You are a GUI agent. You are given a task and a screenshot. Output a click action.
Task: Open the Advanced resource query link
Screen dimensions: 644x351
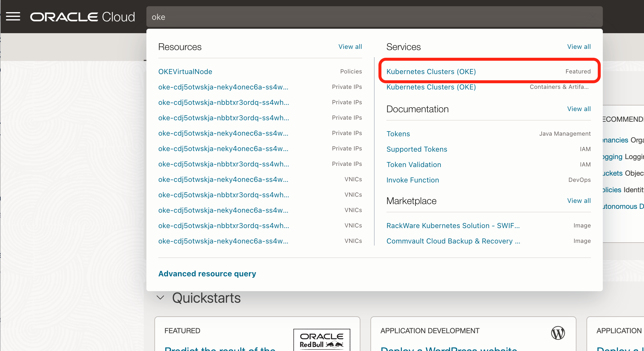pos(207,274)
